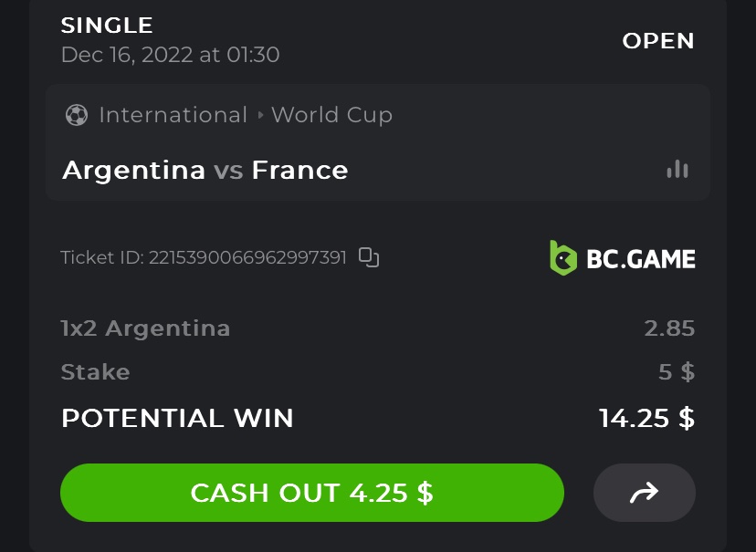Click the OPEN bet status label
This screenshot has height=552, width=756.
(x=657, y=41)
